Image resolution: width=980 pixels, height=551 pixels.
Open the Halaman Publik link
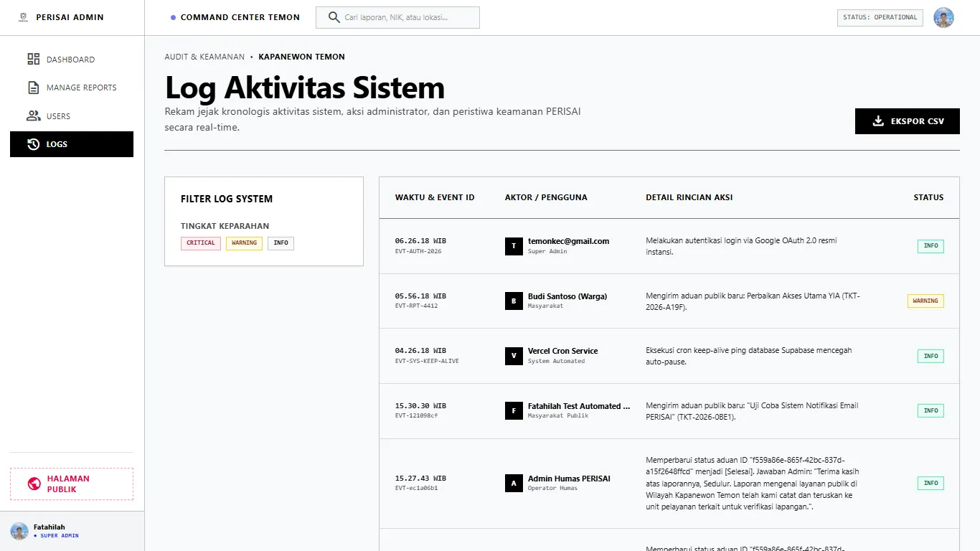coord(72,484)
